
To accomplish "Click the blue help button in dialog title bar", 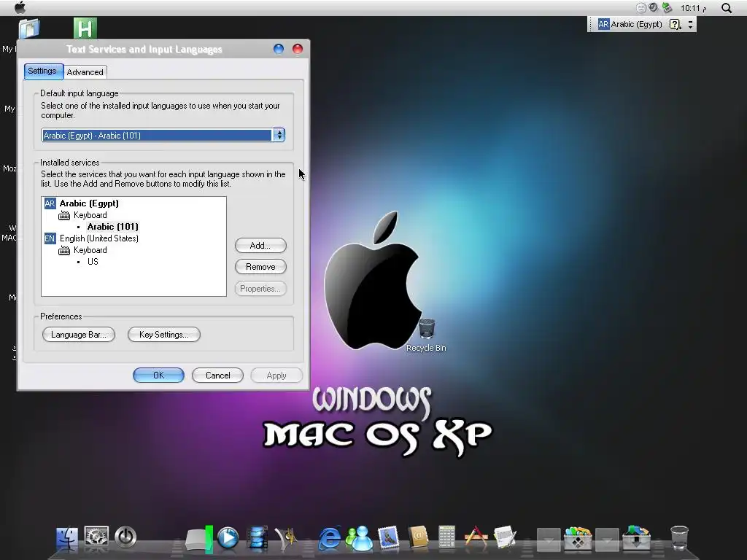I will (279, 49).
